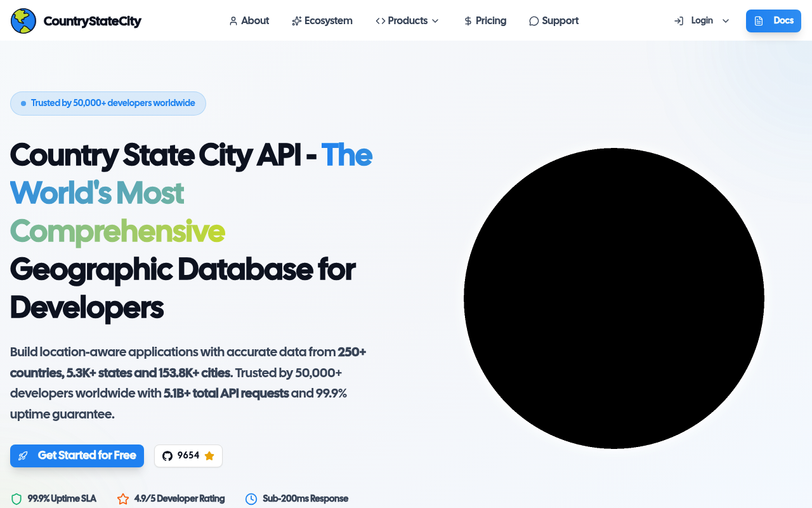Click the rocket icon in Get Started
This screenshot has height=508, width=812.
[x=23, y=456]
